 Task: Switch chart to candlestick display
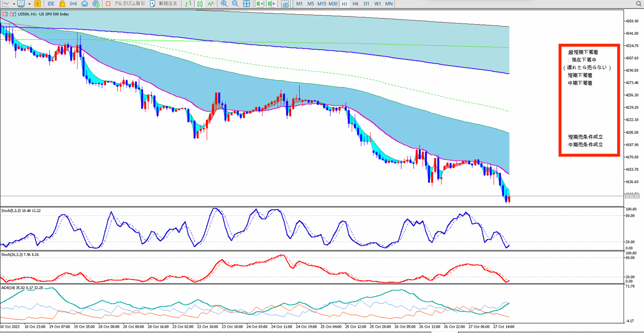[200, 4]
